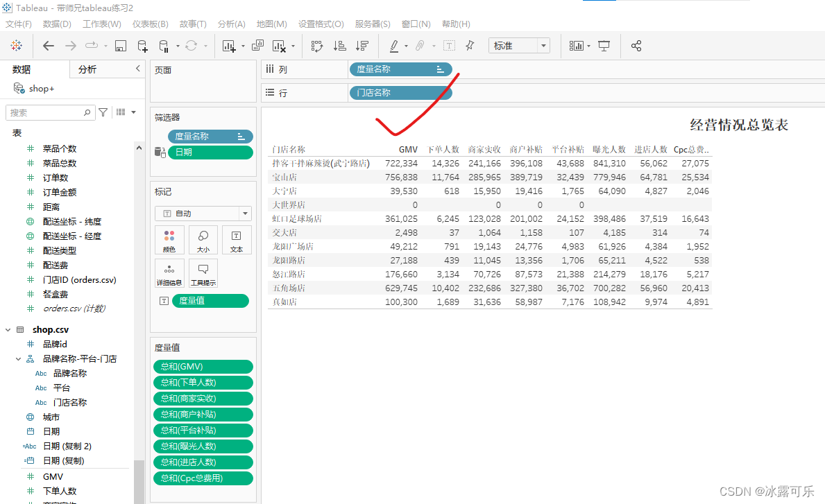Collapse the shop.csv table
The height and width of the screenshot is (504, 825).
[x=8, y=330]
